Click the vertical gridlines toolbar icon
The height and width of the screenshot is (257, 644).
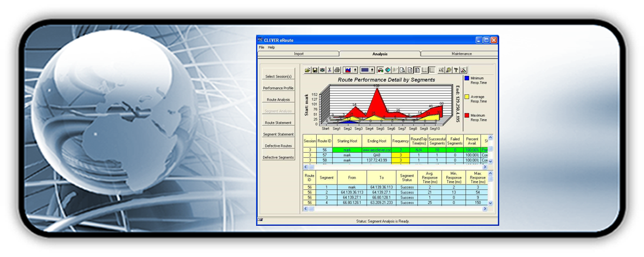pyautogui.click(x=424, y=70)
